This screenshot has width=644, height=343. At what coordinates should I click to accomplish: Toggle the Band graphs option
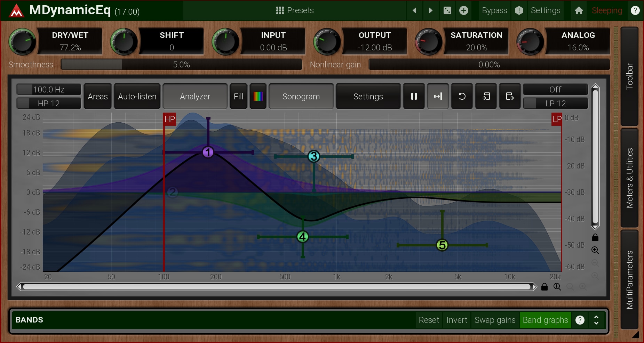click(545, 320)
